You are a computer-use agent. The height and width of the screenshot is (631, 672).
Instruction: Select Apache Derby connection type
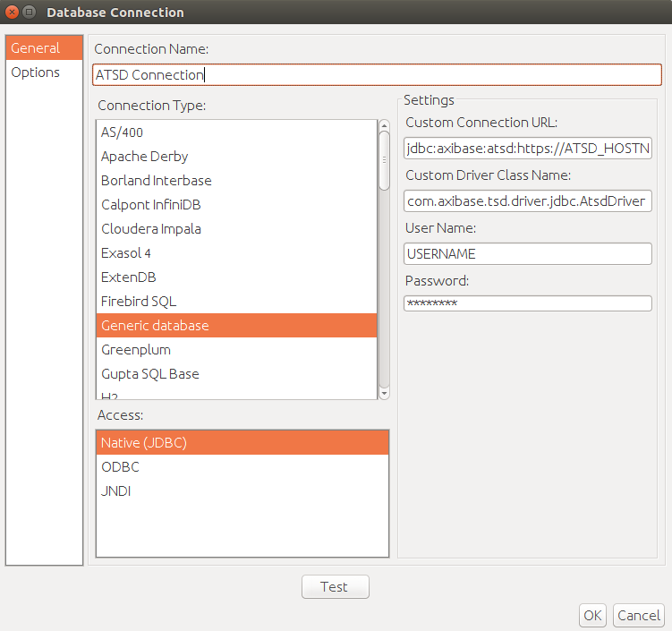point(236,156)
